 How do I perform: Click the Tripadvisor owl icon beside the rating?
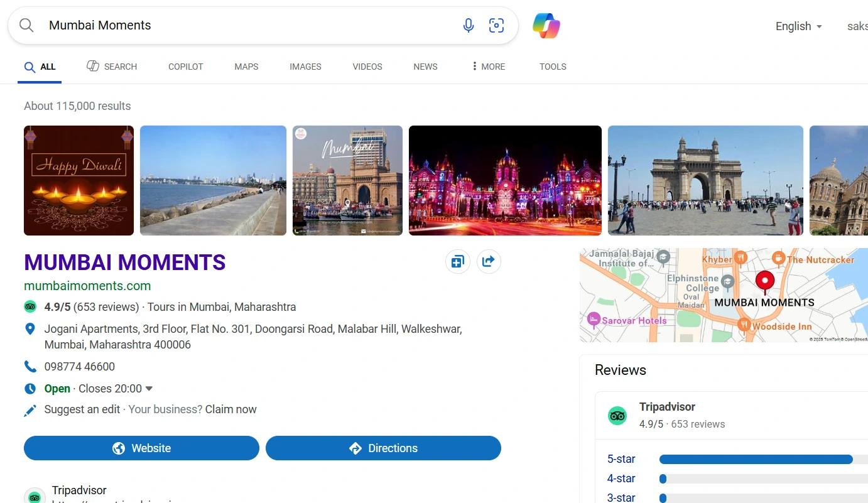point(30,306)
